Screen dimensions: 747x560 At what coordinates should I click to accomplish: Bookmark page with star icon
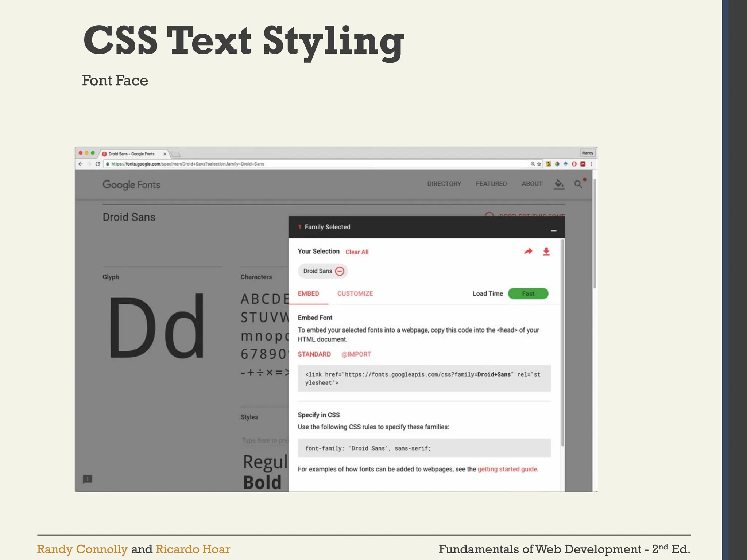click(539, 164)
